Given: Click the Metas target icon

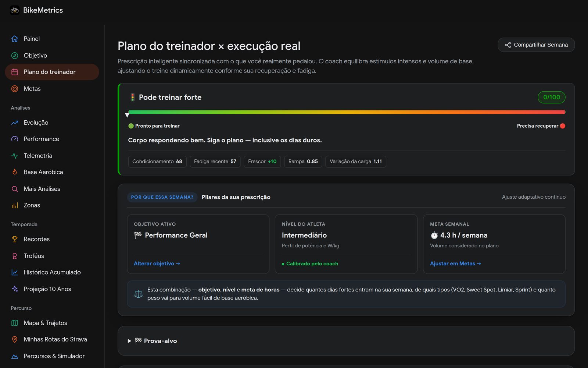Looking at the screenshot, I should [15, 89].
